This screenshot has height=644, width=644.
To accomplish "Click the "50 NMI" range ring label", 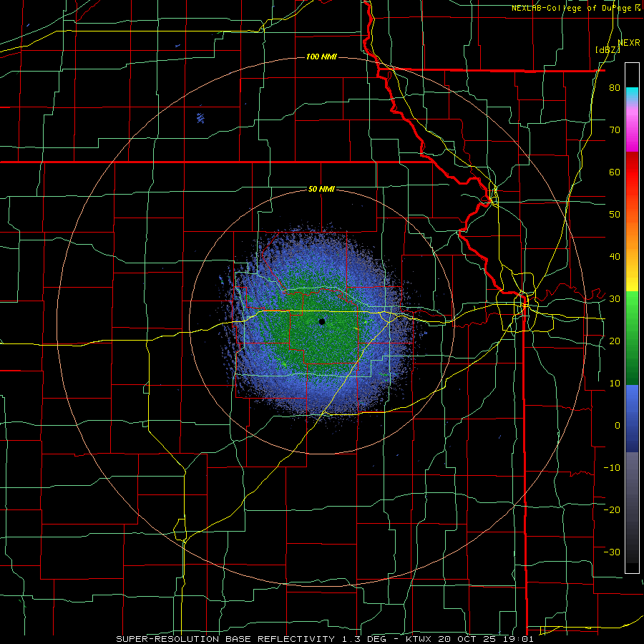I will tap(321, 189).
